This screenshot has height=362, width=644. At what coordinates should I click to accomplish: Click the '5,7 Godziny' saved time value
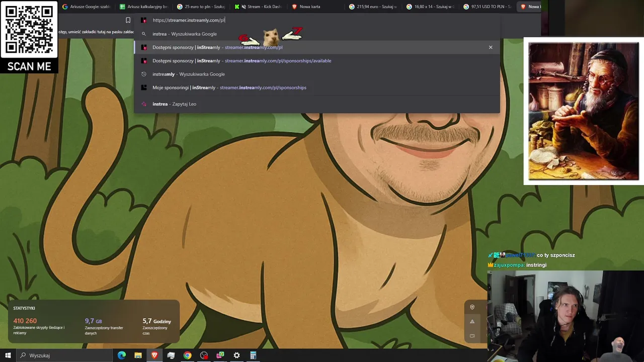(157, 321)
